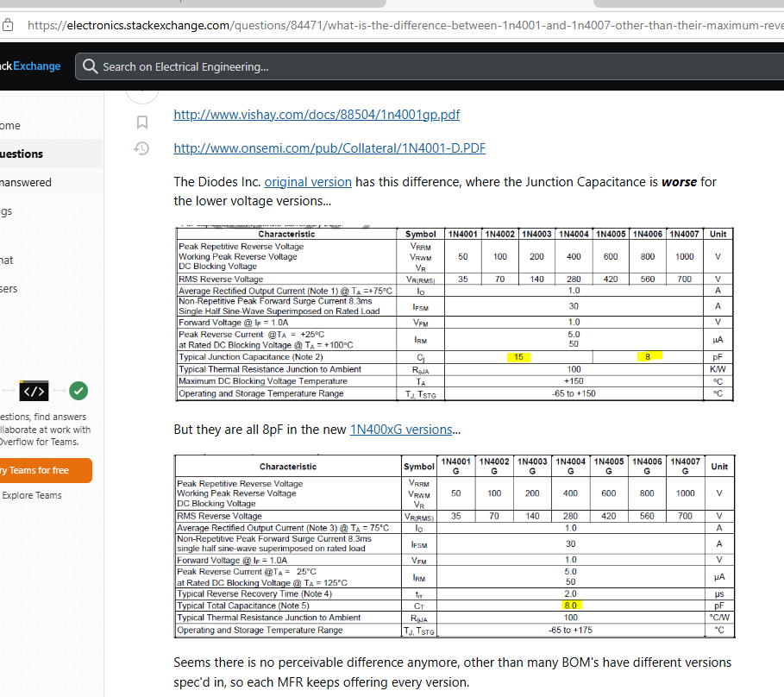Click the search magnifier icon

click(x=91, y=66)
